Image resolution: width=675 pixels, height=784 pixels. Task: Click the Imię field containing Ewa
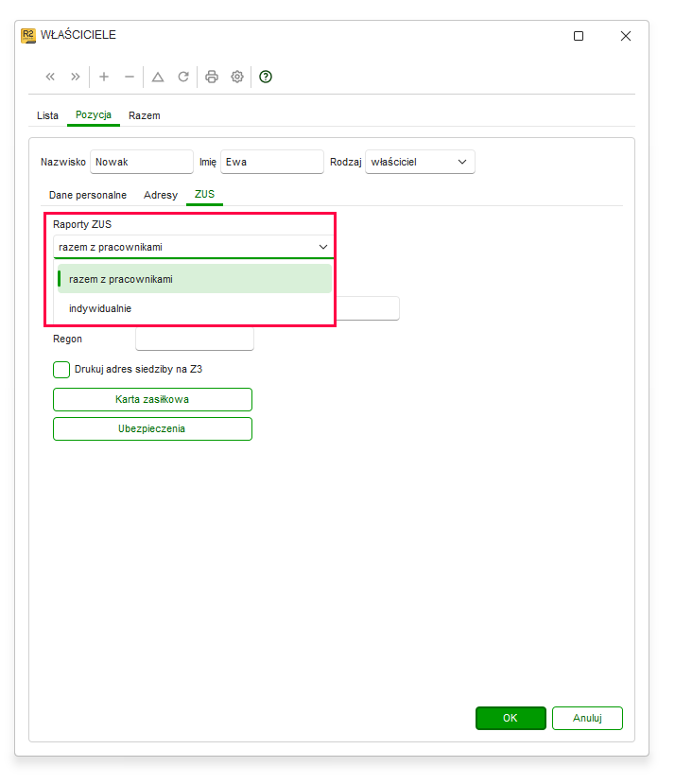point(272,162)
